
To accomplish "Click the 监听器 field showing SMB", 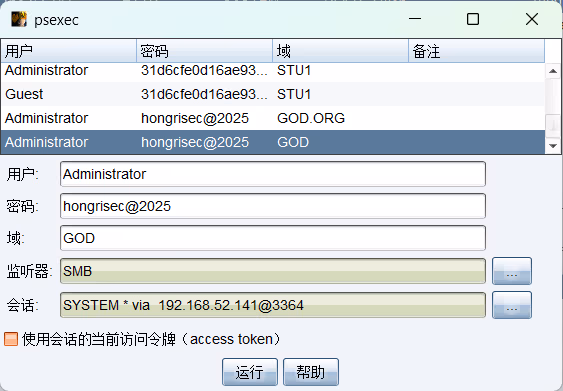I will point(273,271).
